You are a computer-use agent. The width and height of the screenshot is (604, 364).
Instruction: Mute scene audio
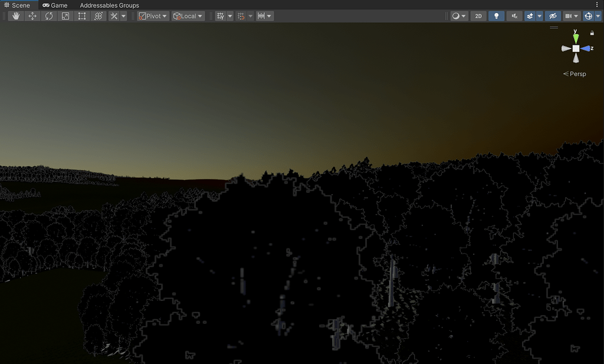[x=514, y=16]
